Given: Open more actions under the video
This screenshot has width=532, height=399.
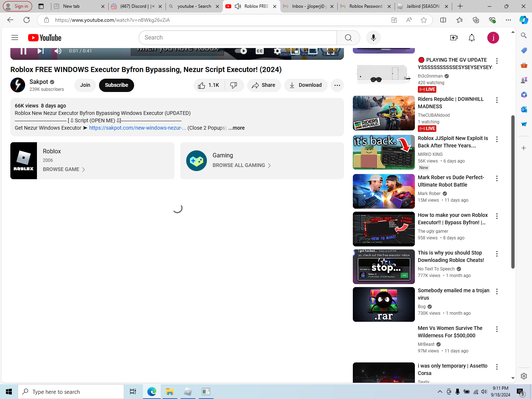Looking at the screenshot, I should pyautogui.click(x=337, y=85).
